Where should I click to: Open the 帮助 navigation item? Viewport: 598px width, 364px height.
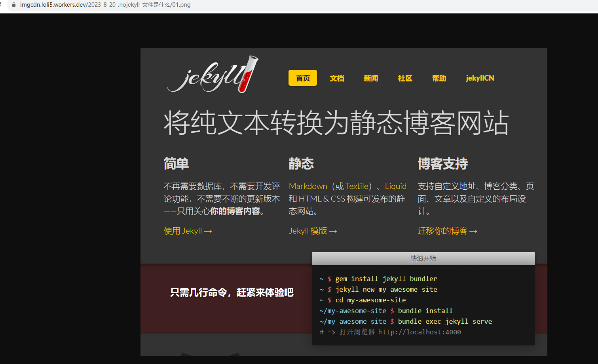439,78
